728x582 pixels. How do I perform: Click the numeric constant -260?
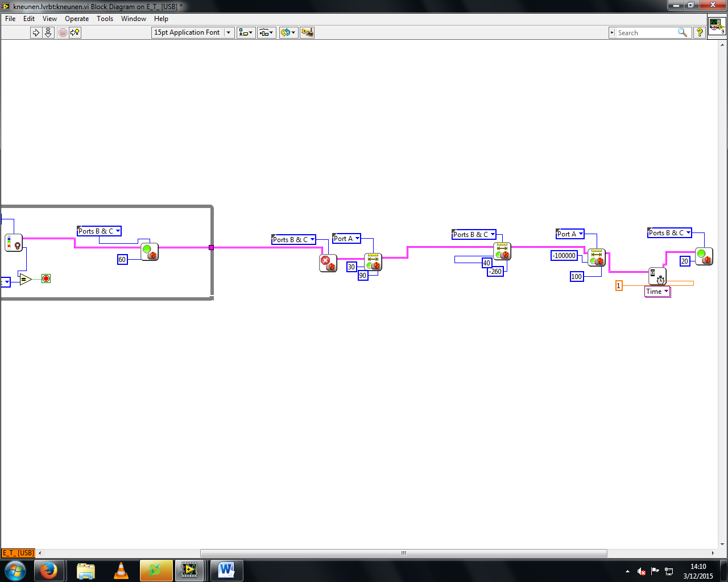click(x=495, y=271)
